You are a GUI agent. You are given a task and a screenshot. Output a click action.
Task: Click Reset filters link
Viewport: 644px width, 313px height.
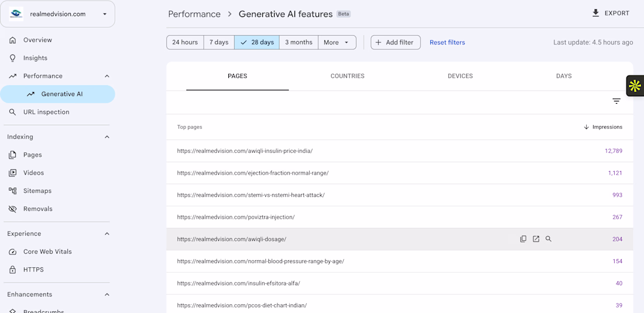click(447, 42)
